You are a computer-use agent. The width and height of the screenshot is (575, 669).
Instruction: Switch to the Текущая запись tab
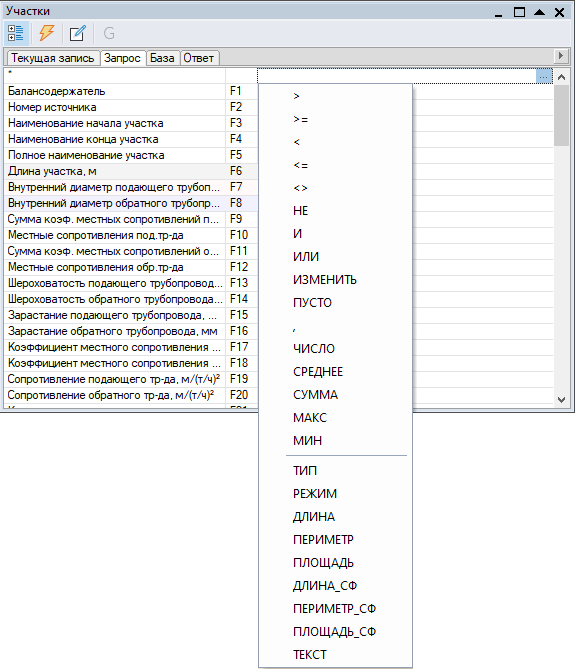tap(53, 58)
